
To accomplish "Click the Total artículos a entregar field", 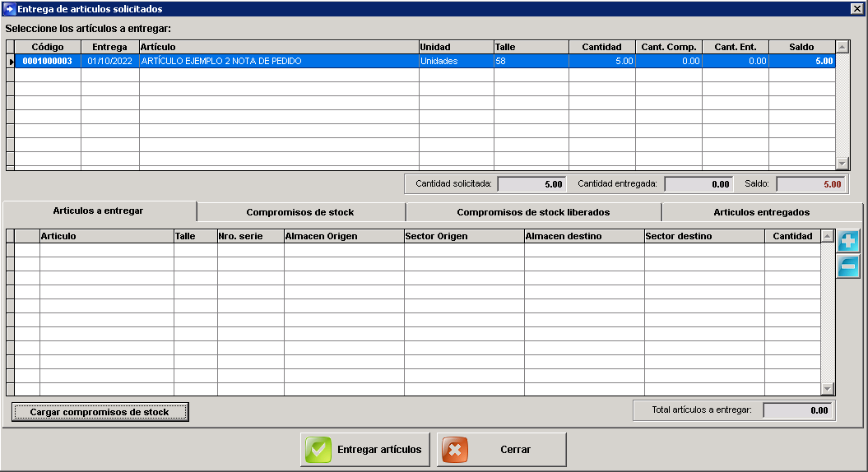I will coord(797,410).
